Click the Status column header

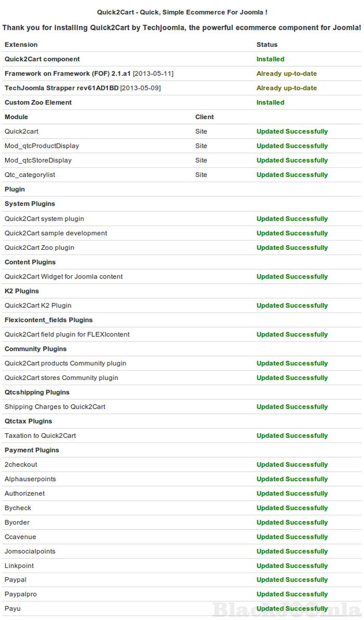coord(267,45)
